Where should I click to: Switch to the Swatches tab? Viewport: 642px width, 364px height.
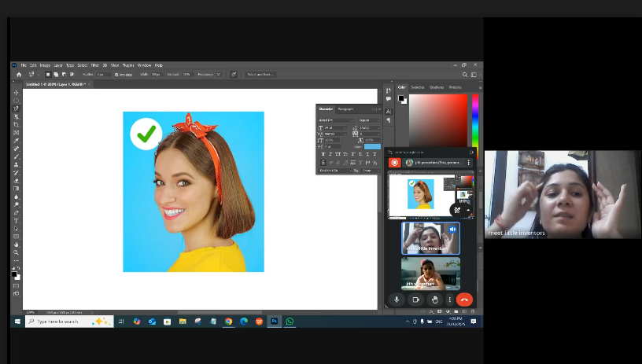point(417,87)
